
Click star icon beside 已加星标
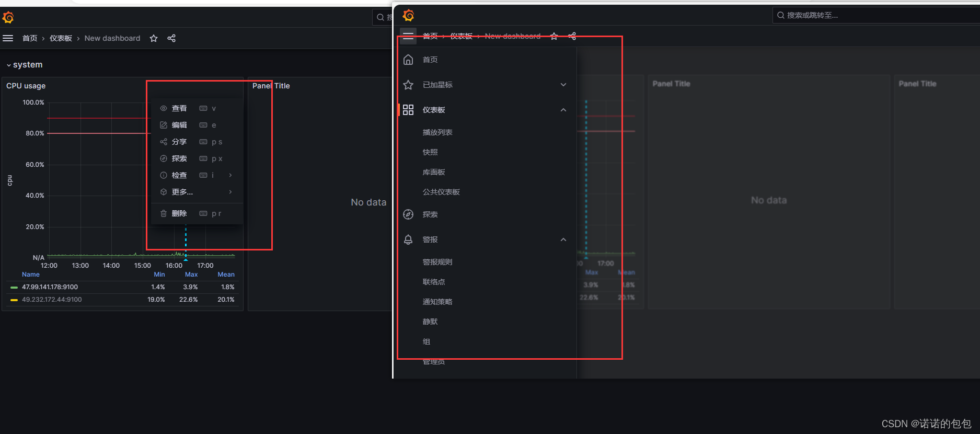[x=408, y=85]
